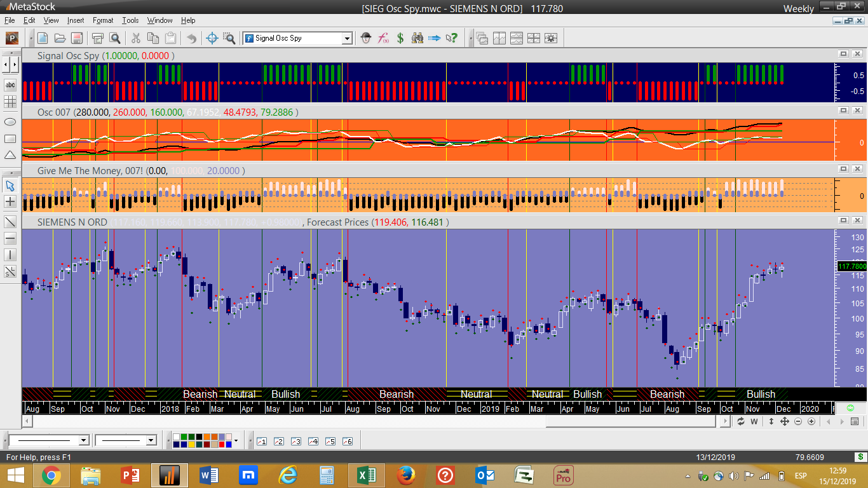Image resolution: width=868 pixels, height=488 pixels.
Task: Open the Tools menu
Action: click(x=130, y=20)
